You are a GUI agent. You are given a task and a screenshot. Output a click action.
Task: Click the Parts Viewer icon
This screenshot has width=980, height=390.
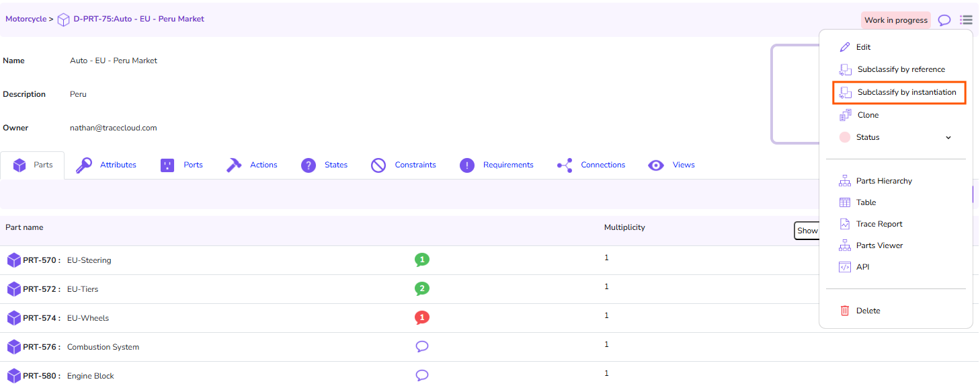(x=845, y=245)
